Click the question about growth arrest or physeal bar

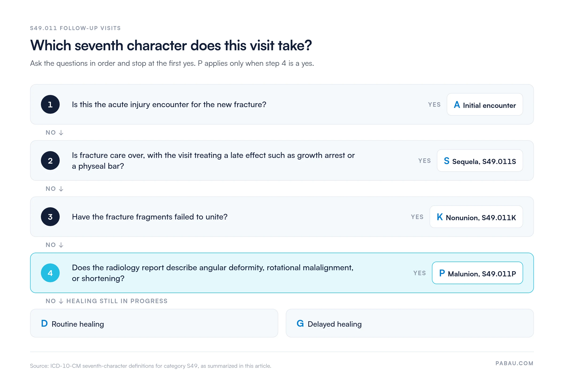pyautogui.click(x=213, y=161)
